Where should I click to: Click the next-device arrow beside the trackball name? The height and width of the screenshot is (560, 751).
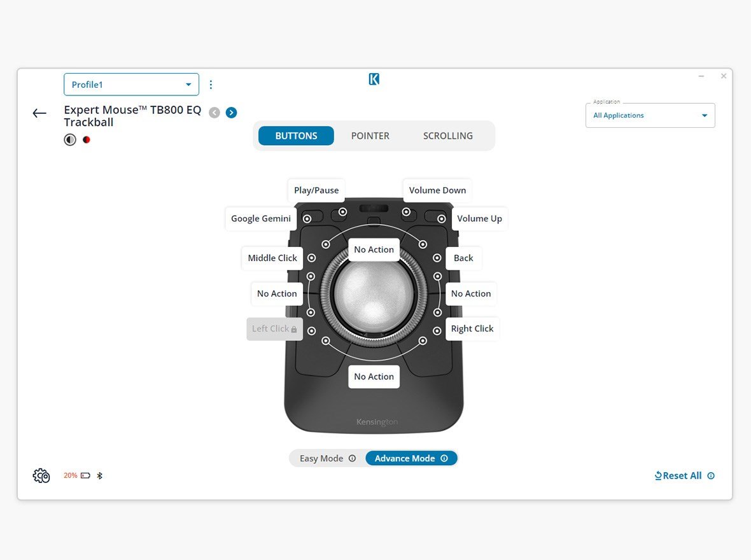(x=231, y=112)
